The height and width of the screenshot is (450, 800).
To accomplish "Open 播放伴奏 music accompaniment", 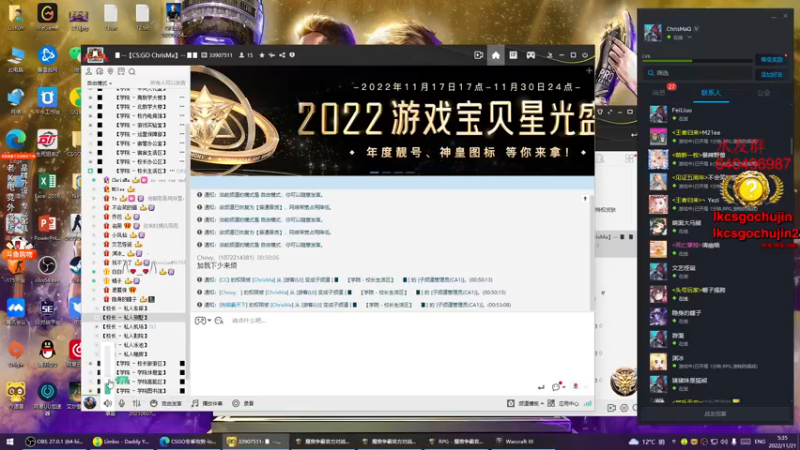I will [x=207, y=403].
